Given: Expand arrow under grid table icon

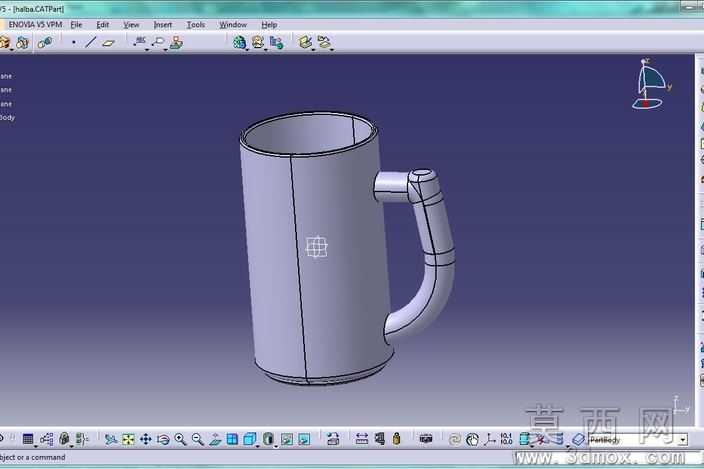Looking at the screenshot, I should [35, 447].
